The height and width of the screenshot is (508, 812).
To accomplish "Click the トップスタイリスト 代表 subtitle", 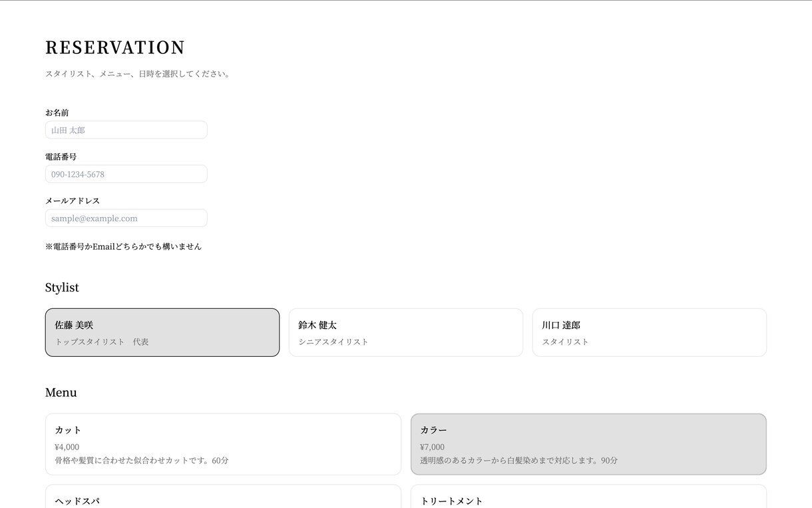I will 102,342.
